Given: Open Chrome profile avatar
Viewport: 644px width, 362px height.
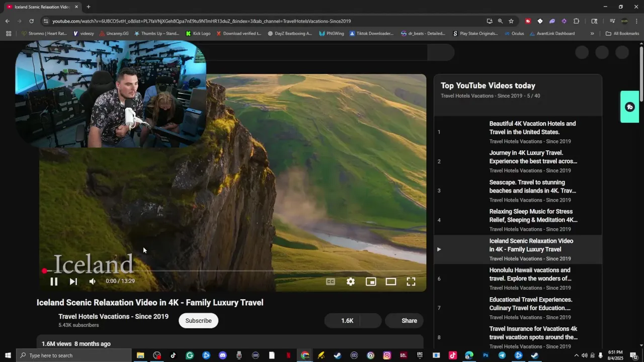Looking at the screenshot, I should (624, 21).
